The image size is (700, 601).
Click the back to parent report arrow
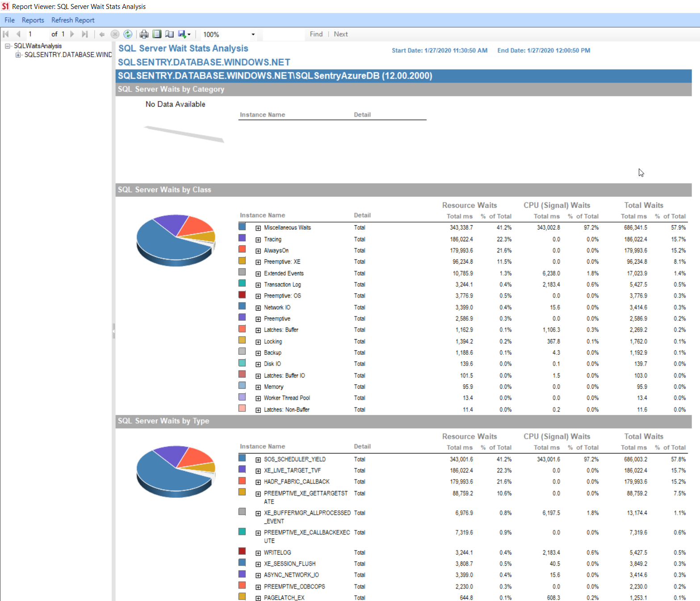[x=102, y=34]
